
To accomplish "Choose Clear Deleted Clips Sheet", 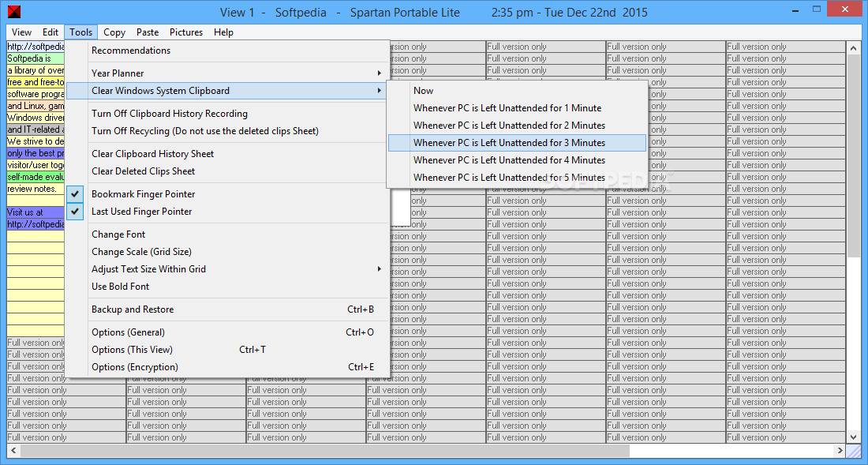I will coord(227,171).
